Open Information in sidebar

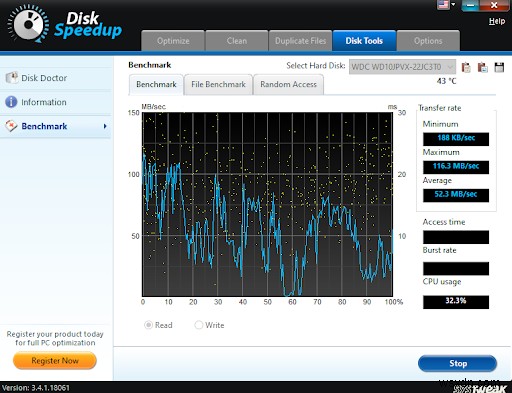55,102
